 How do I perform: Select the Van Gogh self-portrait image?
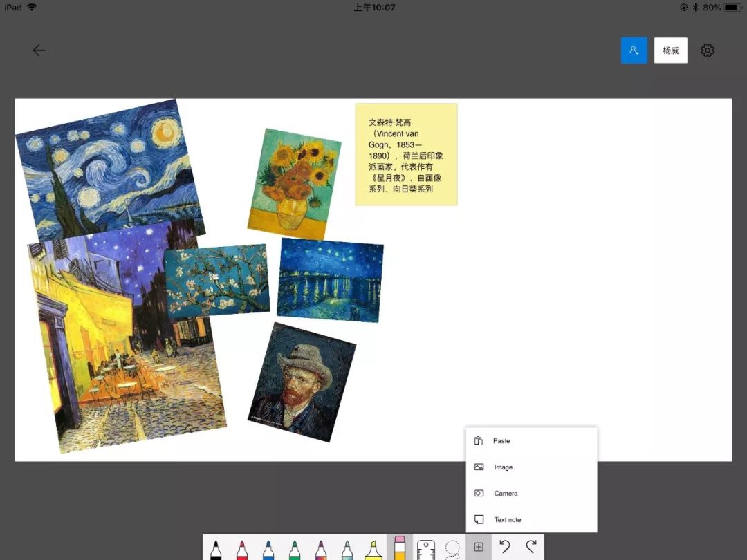(x=302, y=382)
